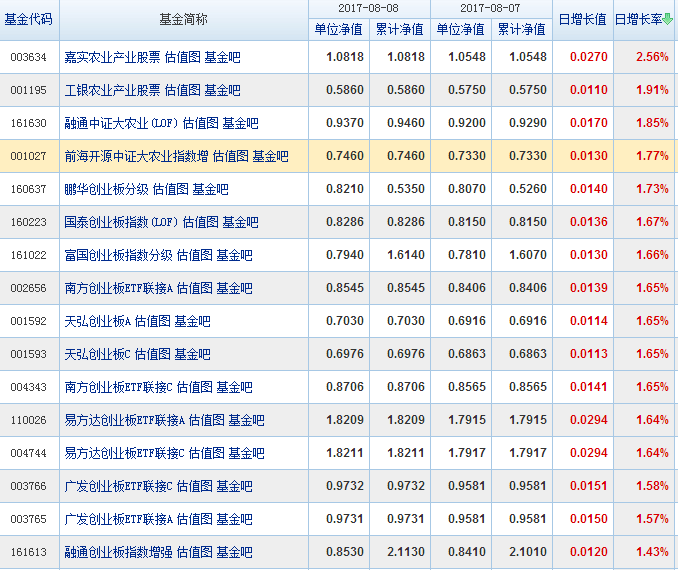Open 嘉实农业产业股票 fund link
The image size is (678, 570).
coord(112,57)
